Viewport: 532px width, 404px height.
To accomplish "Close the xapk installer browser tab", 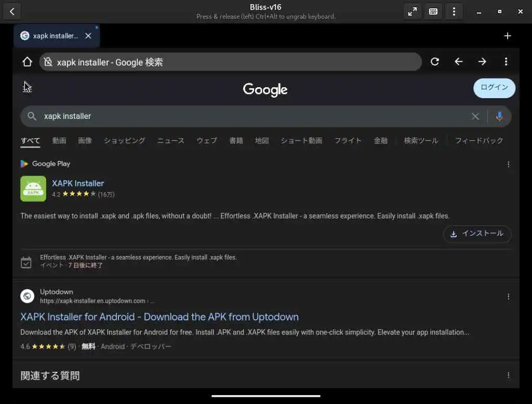I will tap(88, 36).
